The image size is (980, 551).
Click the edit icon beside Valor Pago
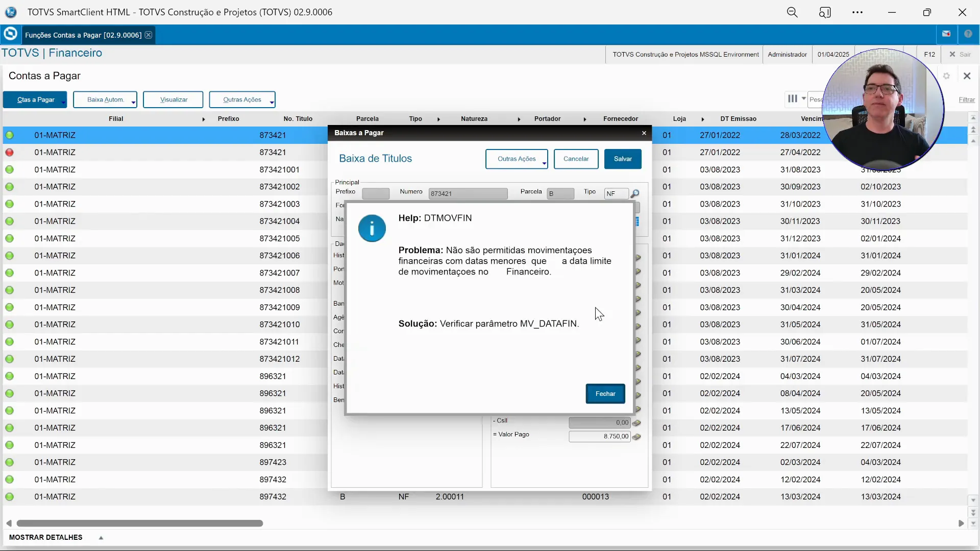(x=636, y=437)
